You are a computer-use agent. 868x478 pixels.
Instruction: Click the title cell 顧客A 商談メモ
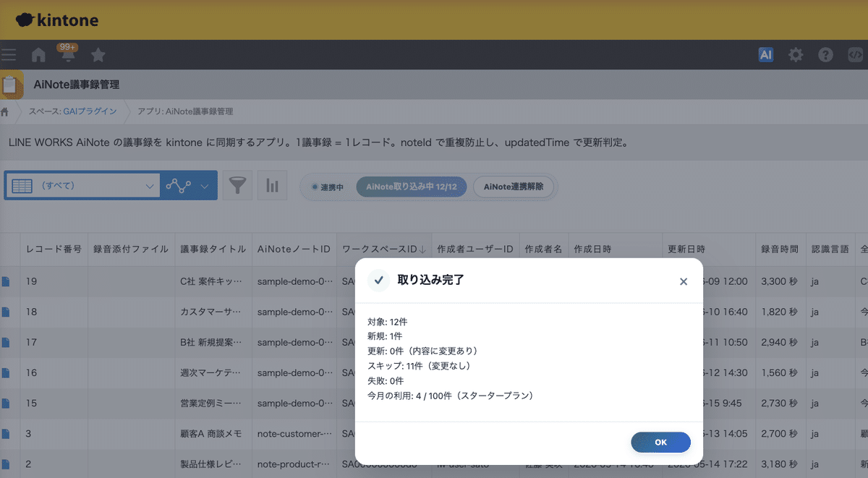point(213,434)
